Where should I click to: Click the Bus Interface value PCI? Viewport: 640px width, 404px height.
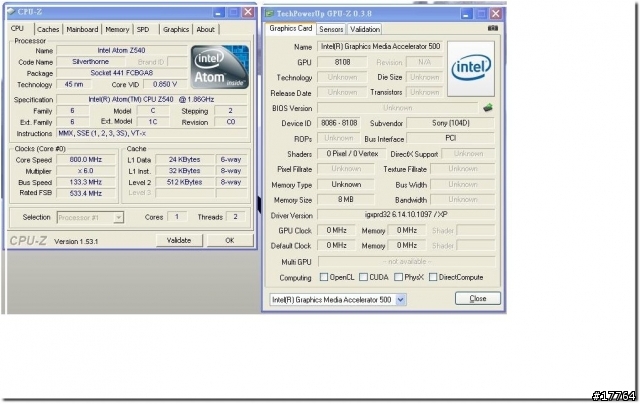pyautogui.click(x=451, y=138)
